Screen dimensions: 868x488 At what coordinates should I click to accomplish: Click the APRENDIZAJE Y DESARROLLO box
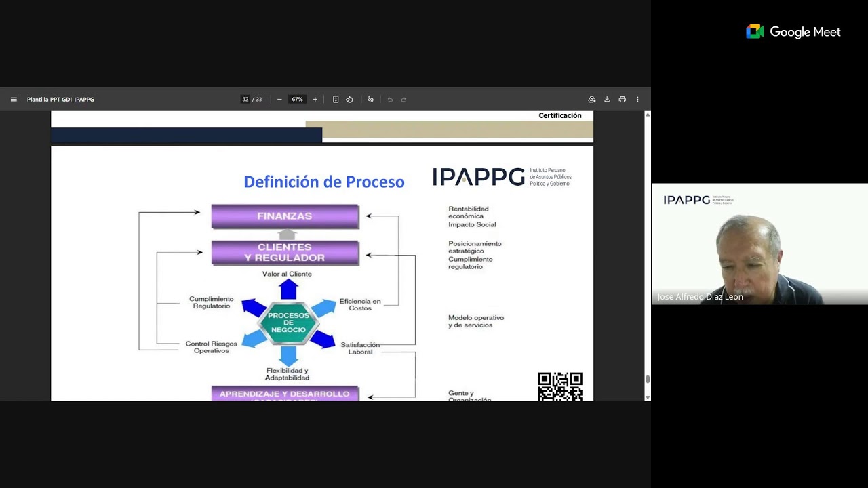[x=285, y=394]
